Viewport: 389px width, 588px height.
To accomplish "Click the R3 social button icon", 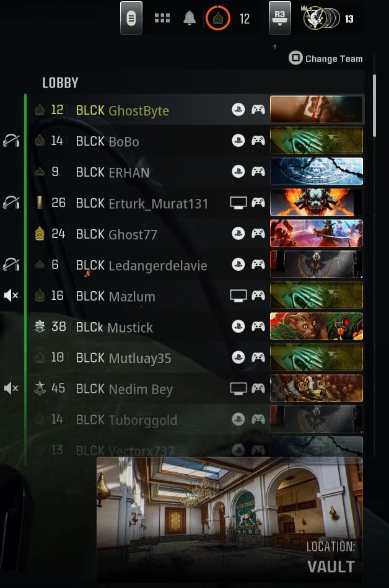I will (279, 18).
